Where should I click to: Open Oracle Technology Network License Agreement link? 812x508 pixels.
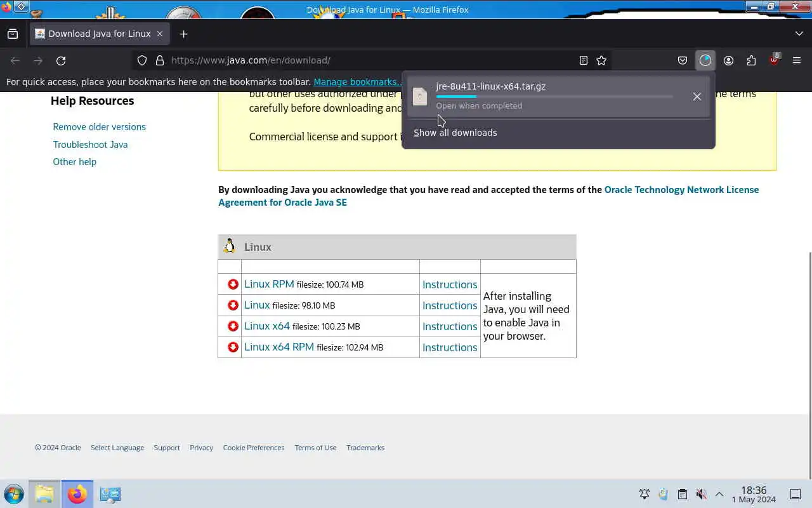coord(488,196)
